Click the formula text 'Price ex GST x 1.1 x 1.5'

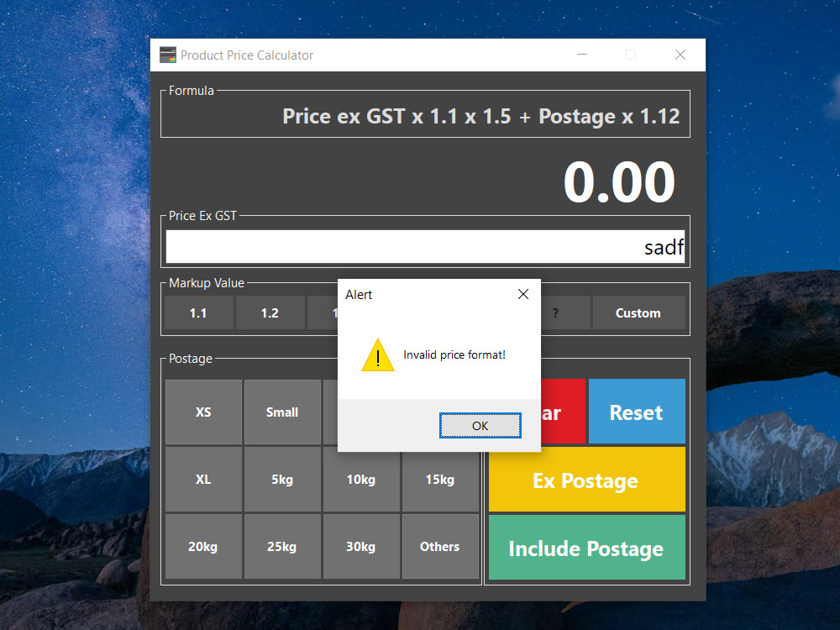pyautogui.click(x=397, y=116)
